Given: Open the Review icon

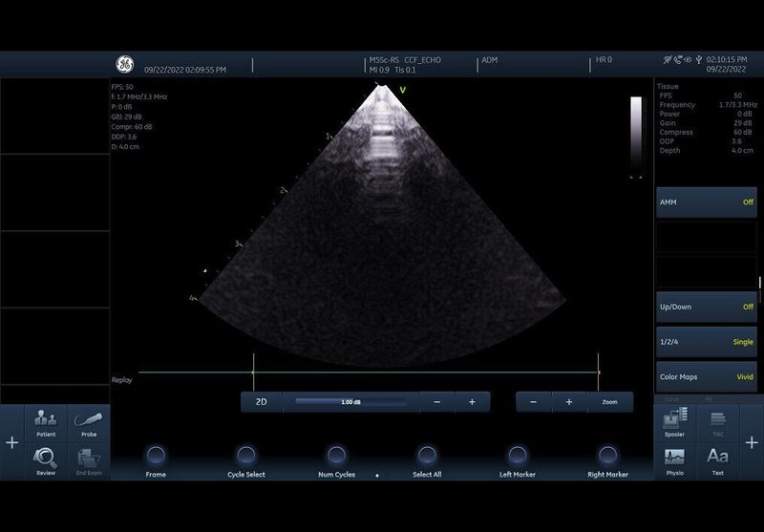Looking at the screenshot, I should [46, 460].
